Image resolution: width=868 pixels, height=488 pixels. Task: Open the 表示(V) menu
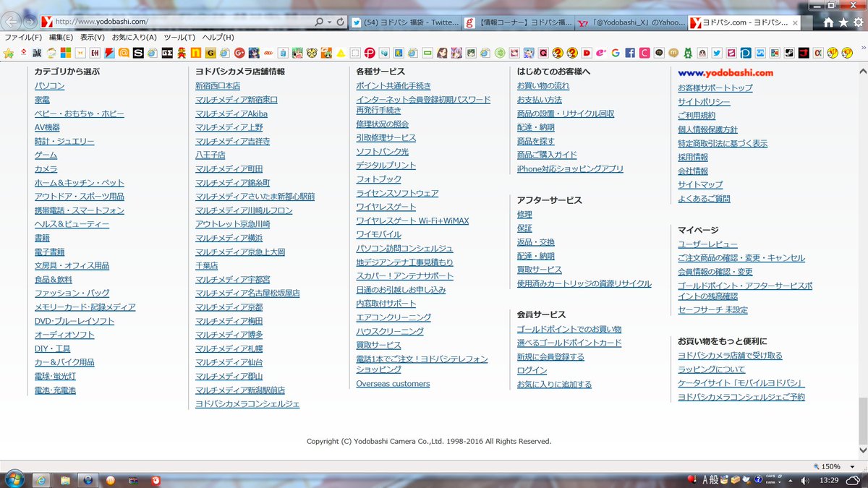tap(92, 37)
